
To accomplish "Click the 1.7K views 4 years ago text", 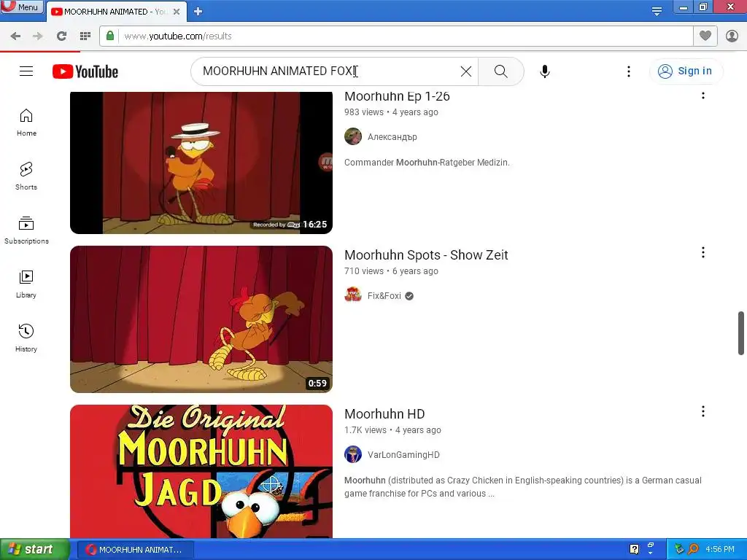I will tap(392, 430).
